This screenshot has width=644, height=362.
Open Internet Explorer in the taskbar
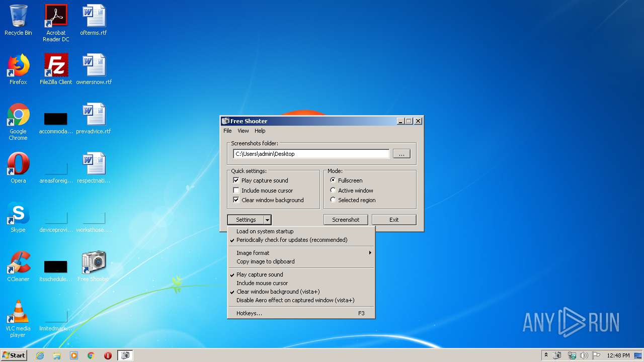(x=40, y=355)
